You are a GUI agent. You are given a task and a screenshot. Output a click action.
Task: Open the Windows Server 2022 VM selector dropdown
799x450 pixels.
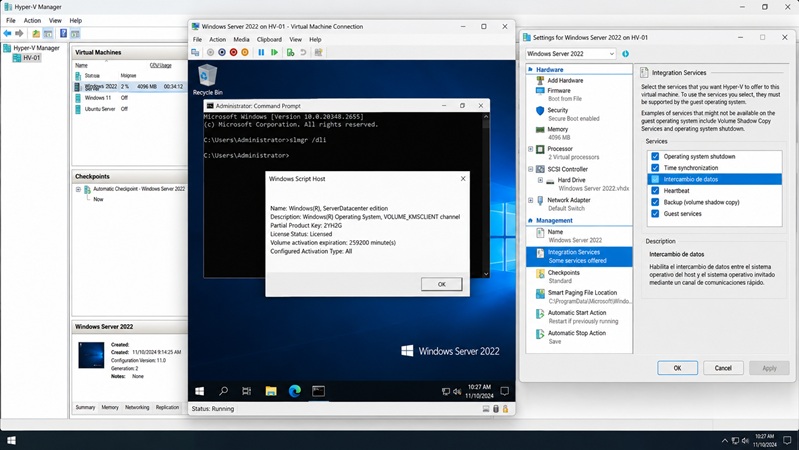point(571,54)
